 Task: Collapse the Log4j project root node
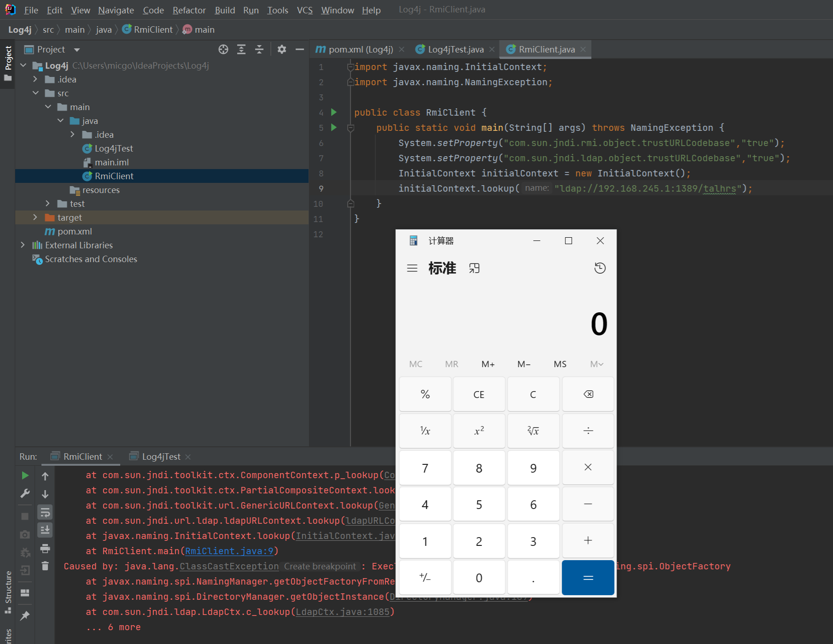click(23, 65)
